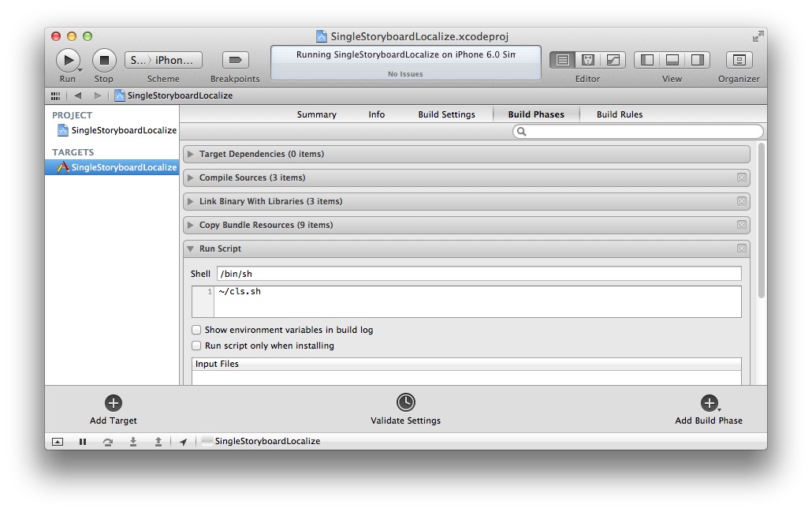The image size is (812, 512).
Task: Go forward in jump bar history
Action: (x=97, y=95)
